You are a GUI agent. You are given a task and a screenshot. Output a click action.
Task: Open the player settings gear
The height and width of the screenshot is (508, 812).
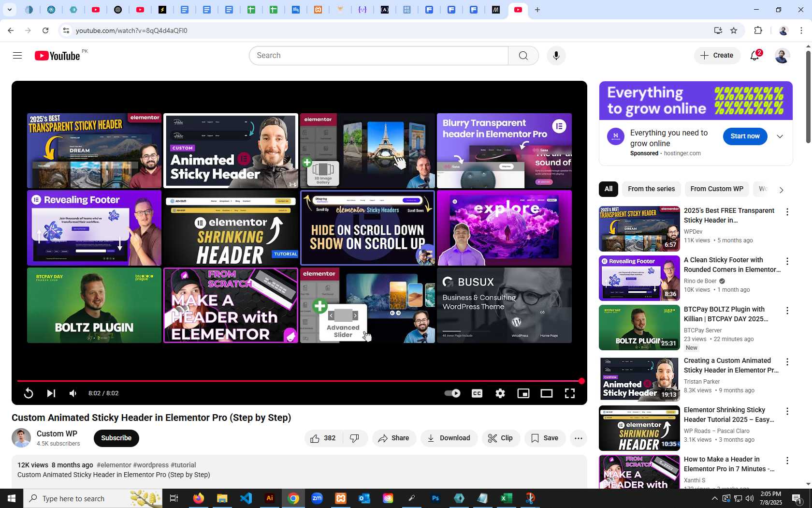click(500, 393)
